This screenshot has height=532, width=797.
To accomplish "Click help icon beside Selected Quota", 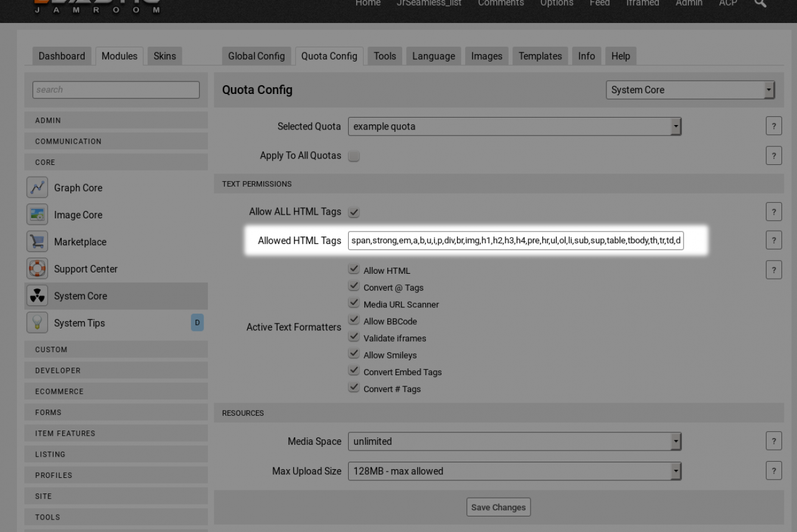I will pos(773,126).
